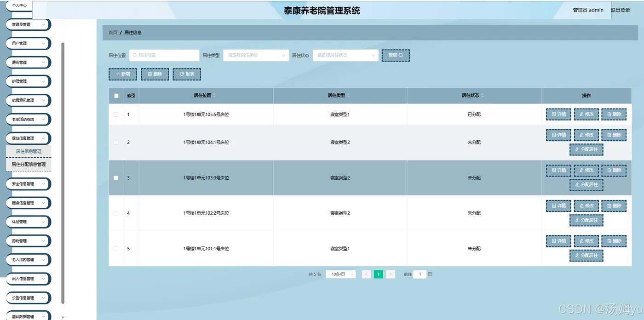Select the 居住分配信息管理 submenu item
Screen dimensions: 644x320
pos(29,165)
